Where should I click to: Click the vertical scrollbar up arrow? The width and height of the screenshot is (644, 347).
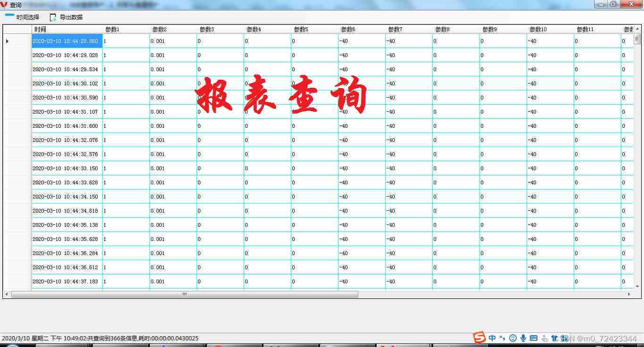637,28
